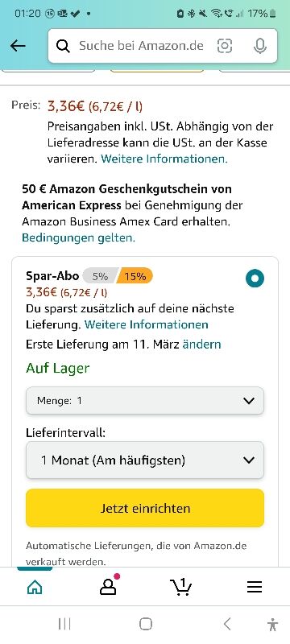Open hamburger menu icon
This screenshot has height=644, width=290.
(255, 588)
